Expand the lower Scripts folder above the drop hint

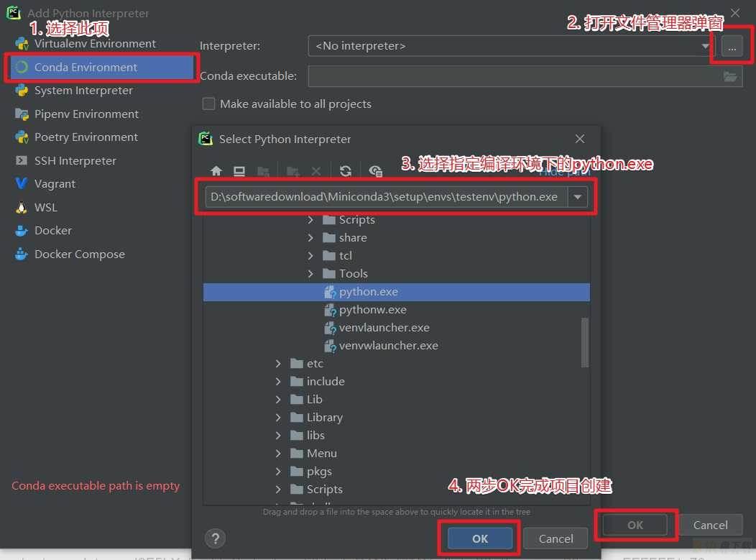(278, 489)
